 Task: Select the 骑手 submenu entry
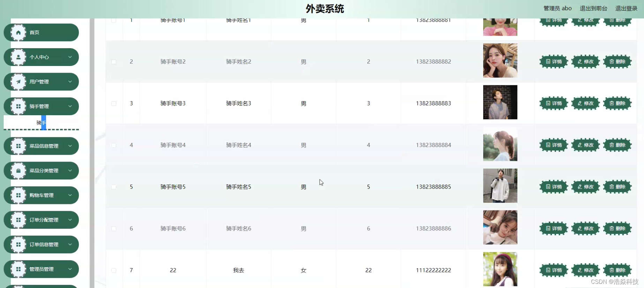[41, 123]
